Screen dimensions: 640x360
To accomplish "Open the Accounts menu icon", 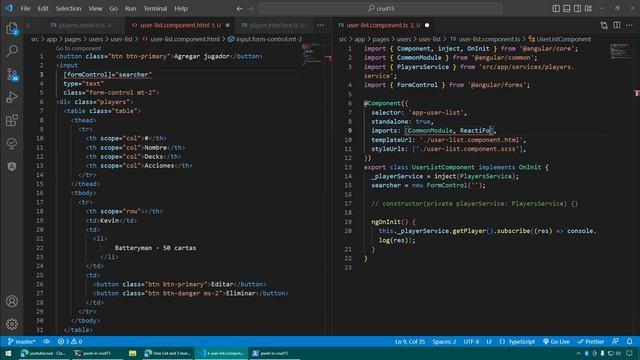I will click(x=12, y=301).
